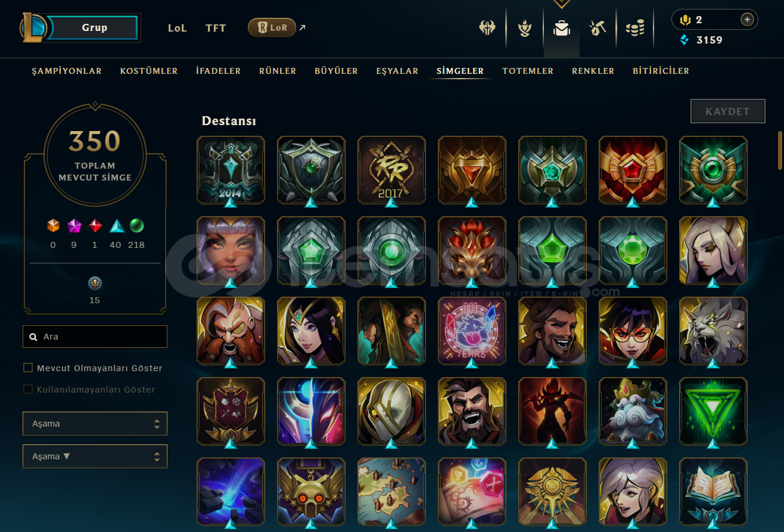The width and height of the screenshot is (784, 532).
Task: Click the KAYDET button
Action: [x=727, y=111]
